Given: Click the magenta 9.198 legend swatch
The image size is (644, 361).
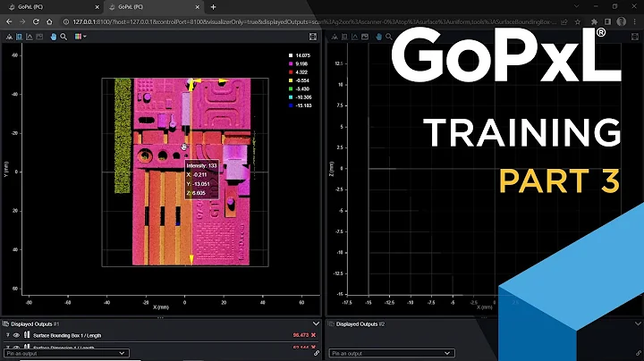Looking at the screenshot, I should pos(291,64).
